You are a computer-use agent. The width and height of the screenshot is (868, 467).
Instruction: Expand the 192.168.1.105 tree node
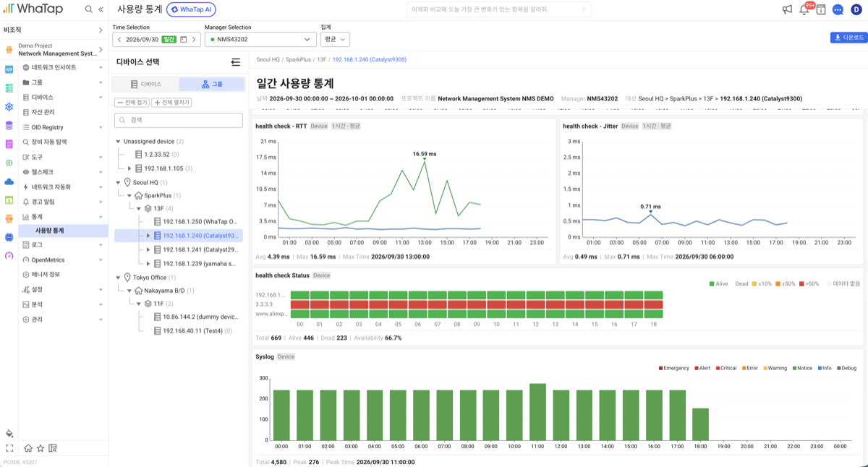(129, 168)
